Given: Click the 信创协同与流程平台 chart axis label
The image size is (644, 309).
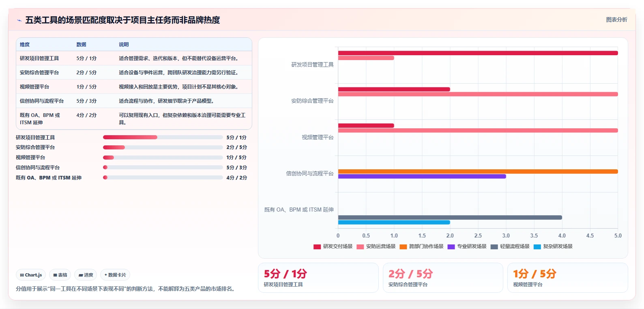Looking at the screenshot, I should (x=310, y=173).
